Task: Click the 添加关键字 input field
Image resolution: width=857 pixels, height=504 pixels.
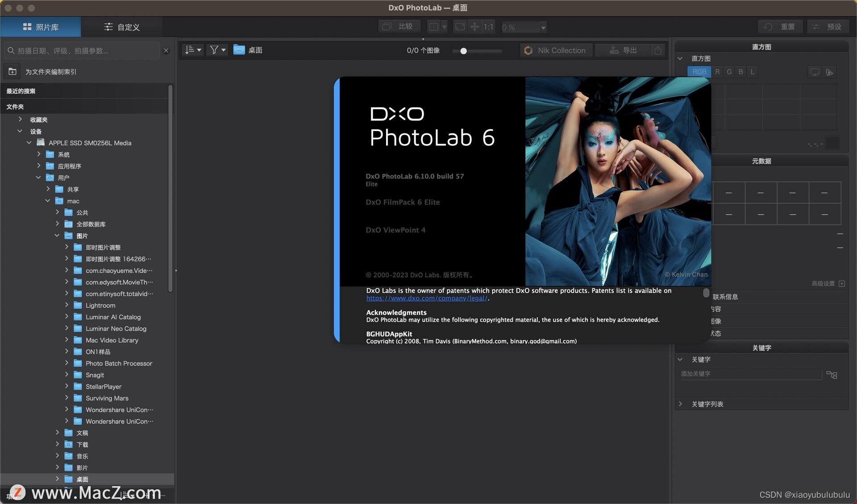Action: coord(750,374)
